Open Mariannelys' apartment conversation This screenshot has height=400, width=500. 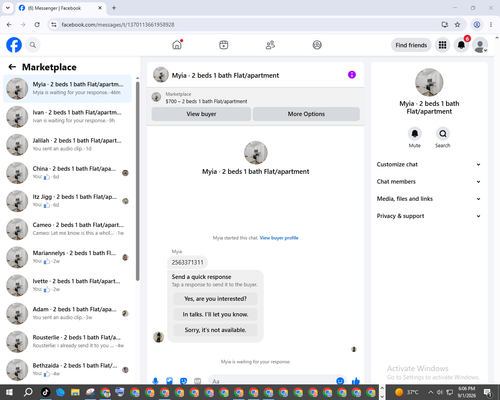[x=67, y=257]
